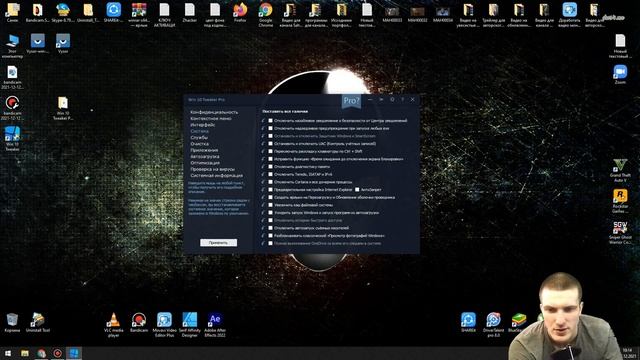Viewport: 640px width, 360px height.
Task: Click restore icon beside the Cortana option
Action: 263,182
